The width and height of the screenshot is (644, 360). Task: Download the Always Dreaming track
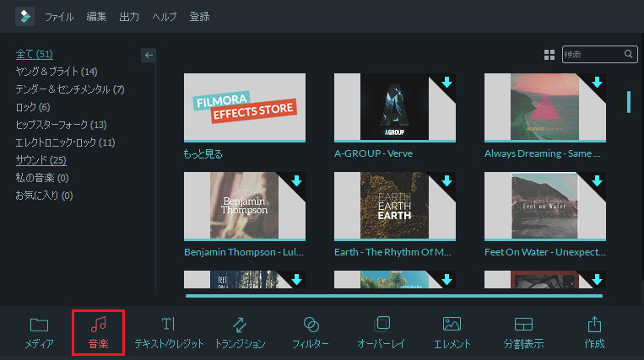[598, 83]
